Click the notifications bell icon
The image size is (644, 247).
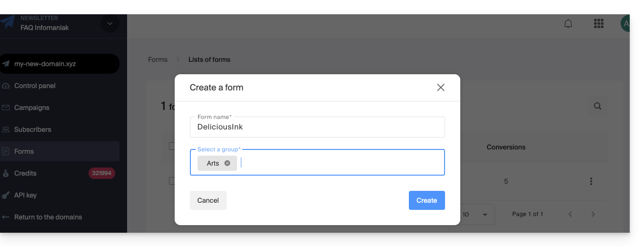tap(568, 24)
